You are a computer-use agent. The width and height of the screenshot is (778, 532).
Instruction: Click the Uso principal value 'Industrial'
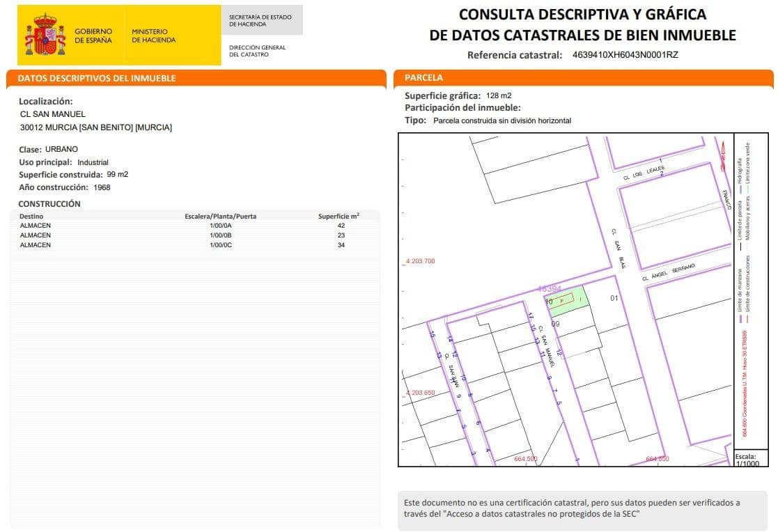click(93, 162)
